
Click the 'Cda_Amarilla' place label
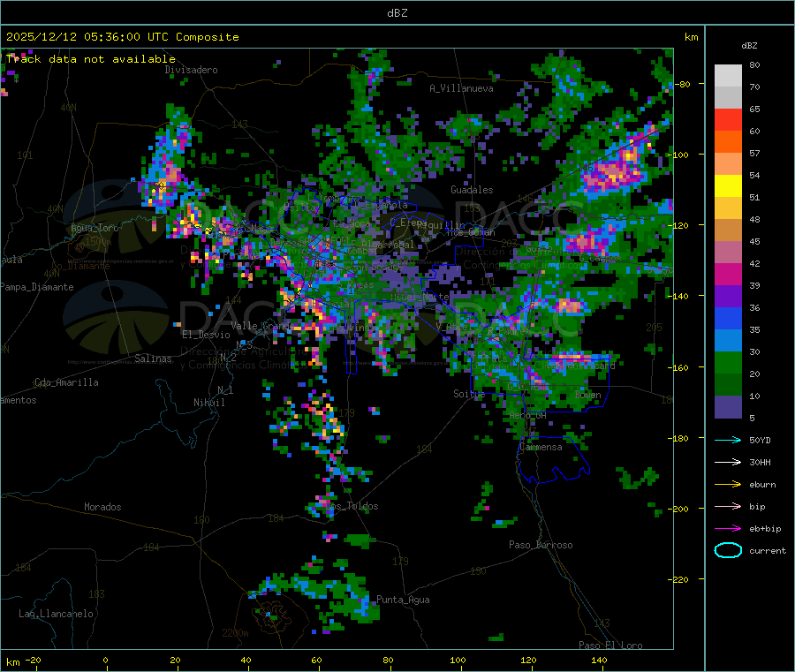point(66,382)
